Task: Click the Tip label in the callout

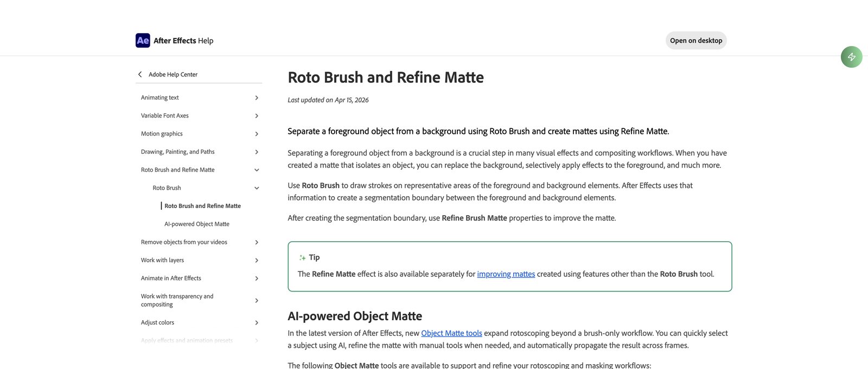Action: tap(314, 257)
